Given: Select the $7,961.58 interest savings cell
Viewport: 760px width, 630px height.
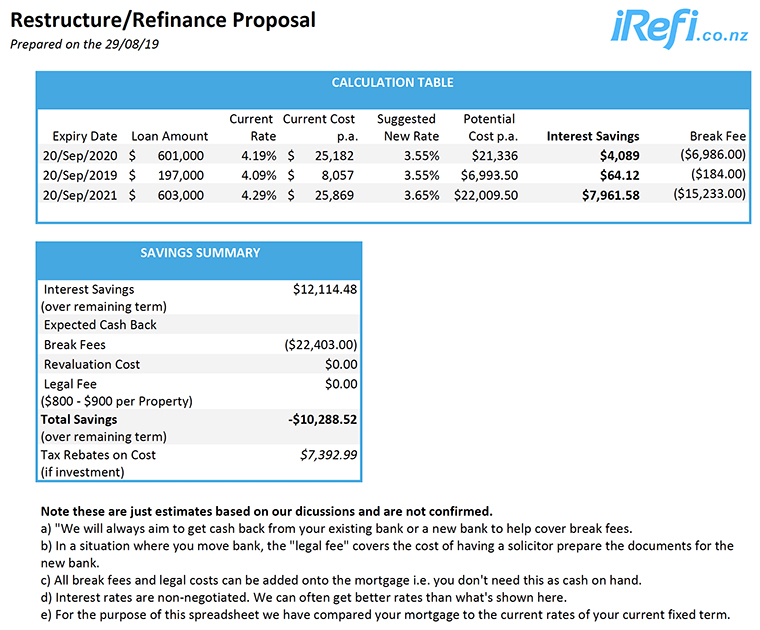Looking at the screenshot, I should (610, 195).
